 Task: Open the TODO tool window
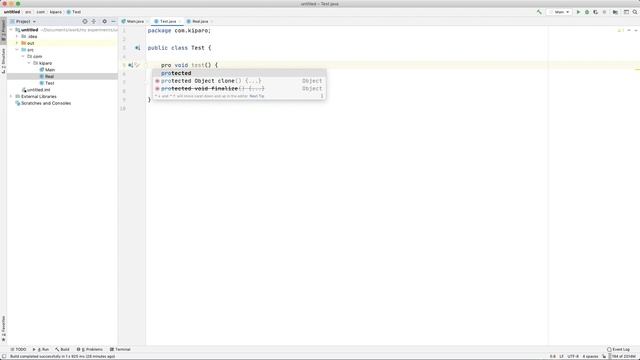point(18,349)
